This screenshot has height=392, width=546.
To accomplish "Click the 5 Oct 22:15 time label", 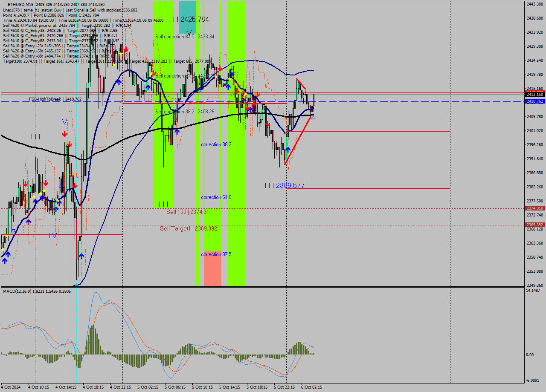I will [284, 387].
